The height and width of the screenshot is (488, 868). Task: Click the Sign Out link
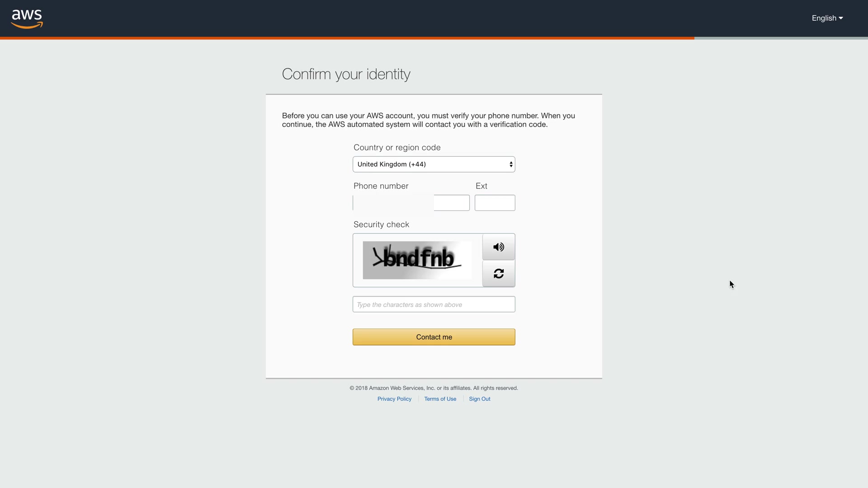(x=479, y=399)
